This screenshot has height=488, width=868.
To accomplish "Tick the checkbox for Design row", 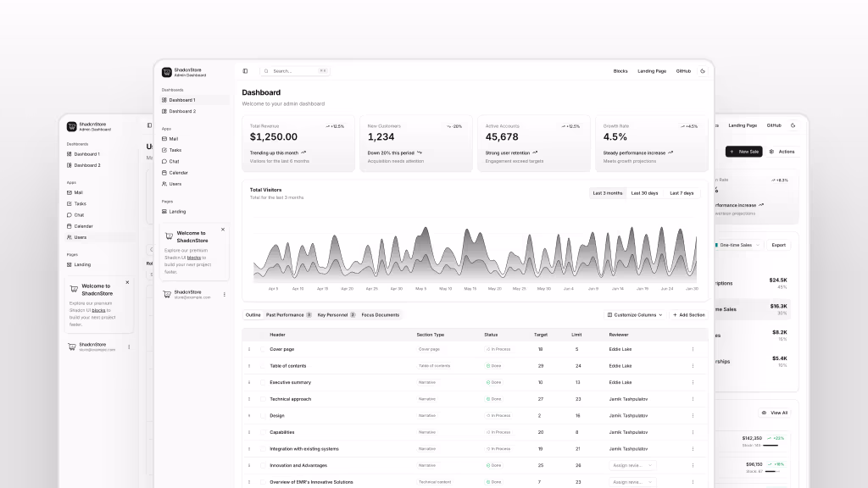I will click(263, 415).
